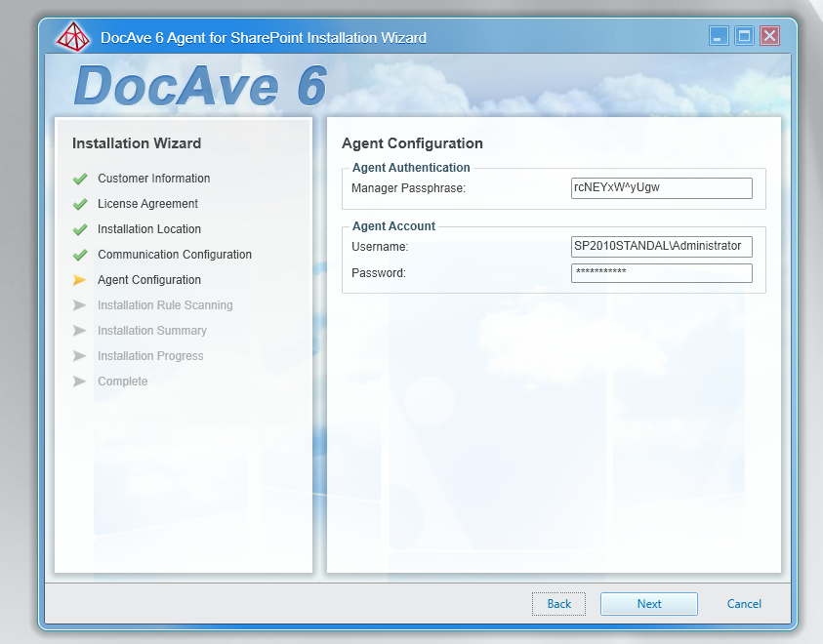The width and height of the screenshot is (823, 644).
Task: Select the Customer Information wizard step
Action: click(x=153, y=179)
